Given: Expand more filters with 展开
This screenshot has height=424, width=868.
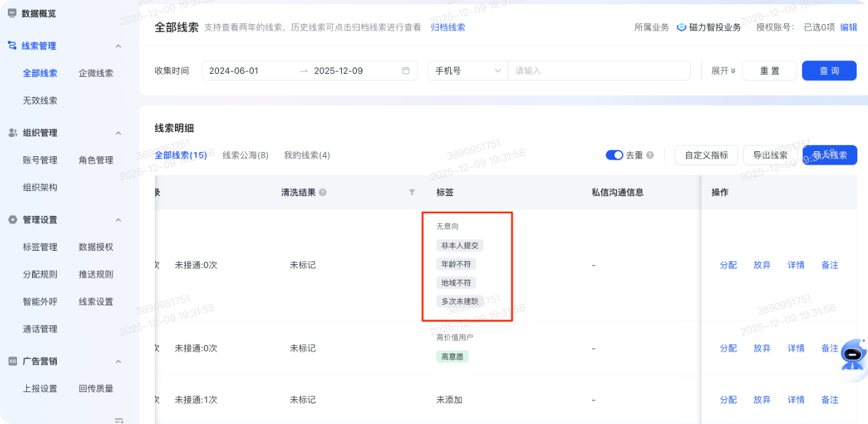Looking at the screenshot, I should tap(723, 71).
